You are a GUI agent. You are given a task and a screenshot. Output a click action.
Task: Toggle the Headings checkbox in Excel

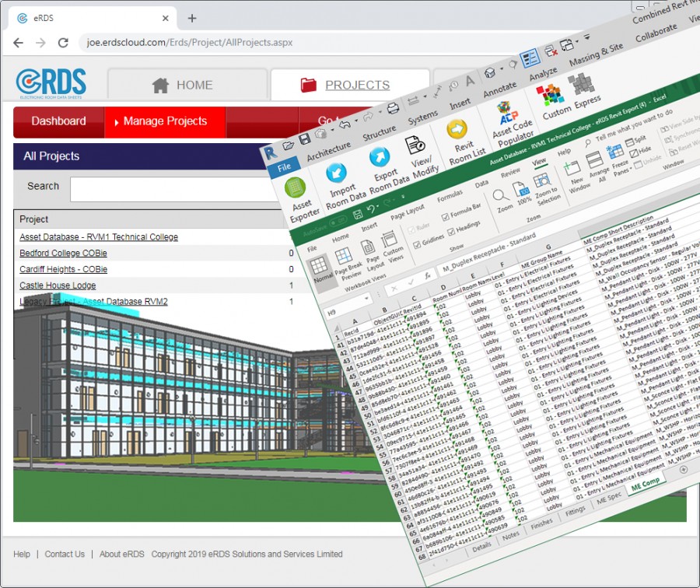coord(451,231)
